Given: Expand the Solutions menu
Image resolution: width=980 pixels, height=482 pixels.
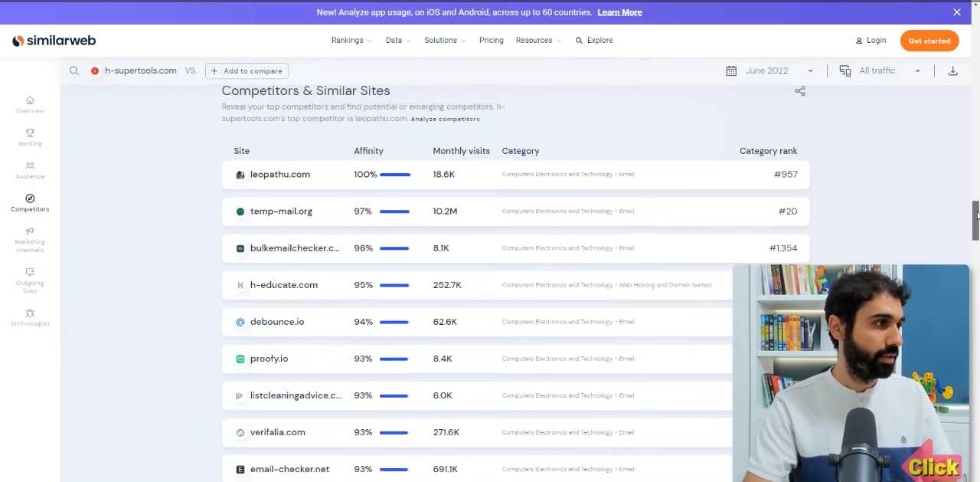Looking at the screenshot, I should point(444,41).
